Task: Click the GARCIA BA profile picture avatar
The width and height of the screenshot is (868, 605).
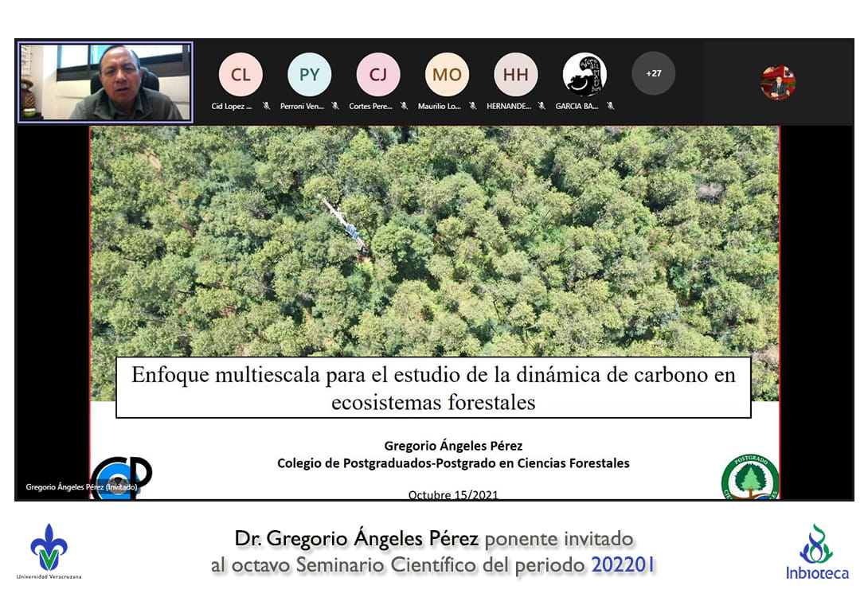Action: (585, 75)
